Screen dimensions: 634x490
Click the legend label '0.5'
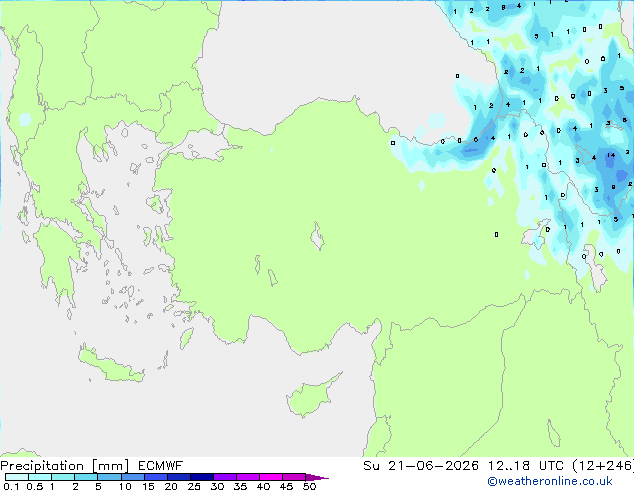[x=34, y=486]
